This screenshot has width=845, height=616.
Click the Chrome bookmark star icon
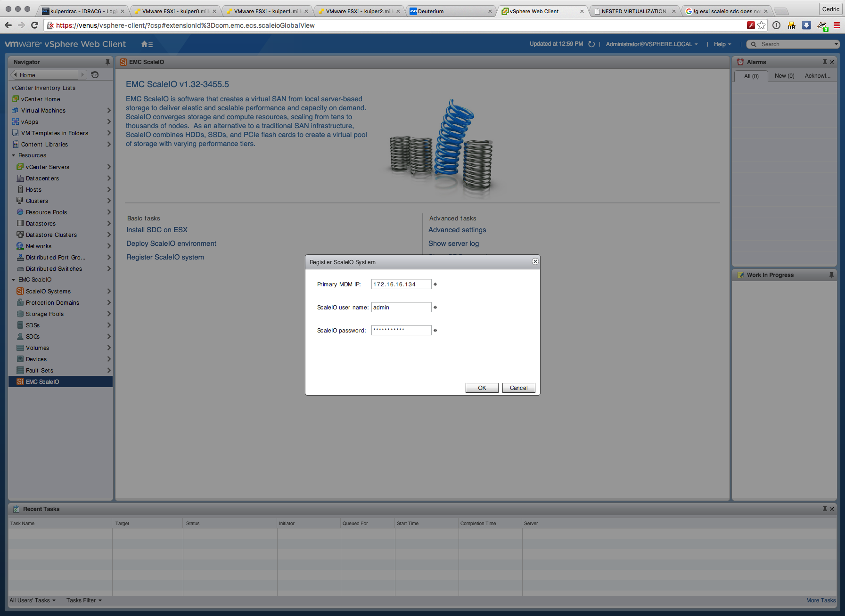click(x=762, y=25)
